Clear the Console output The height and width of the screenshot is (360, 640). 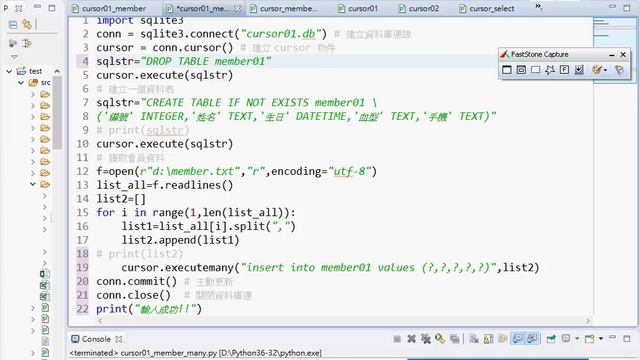point(473,339)
